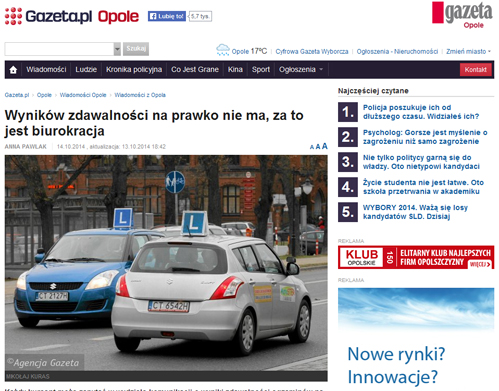Enlarge the driving school cars photo
This screenshot has height=391, width=499.
point(166,263)
